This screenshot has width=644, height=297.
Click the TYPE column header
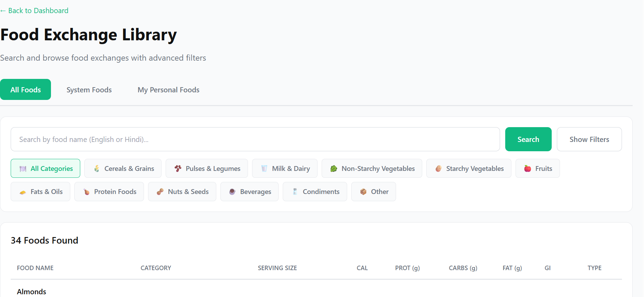594,268
